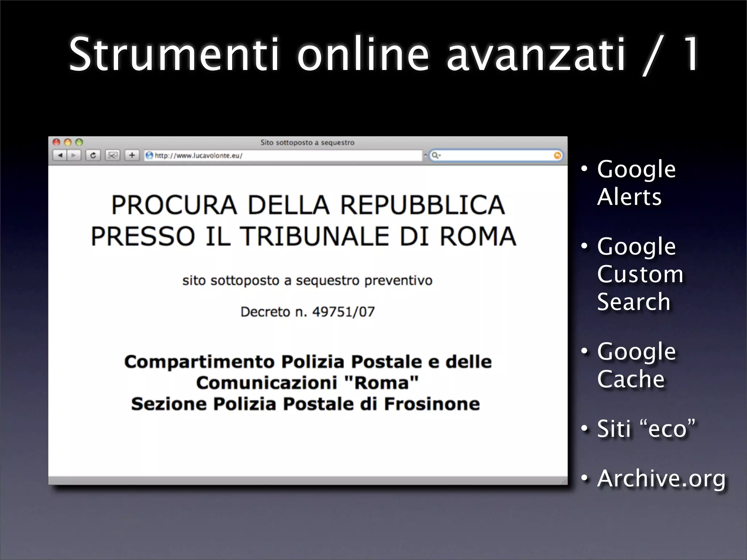Click the plus add bookmark button
The width and height of the screenshot is (747, 560).
tap(132, 155)
